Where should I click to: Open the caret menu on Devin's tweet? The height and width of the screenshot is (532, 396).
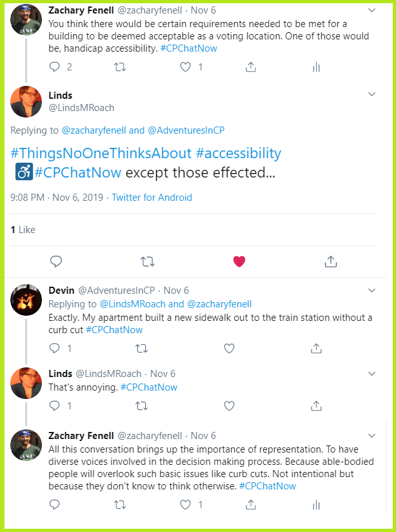(x=372, y=290)
